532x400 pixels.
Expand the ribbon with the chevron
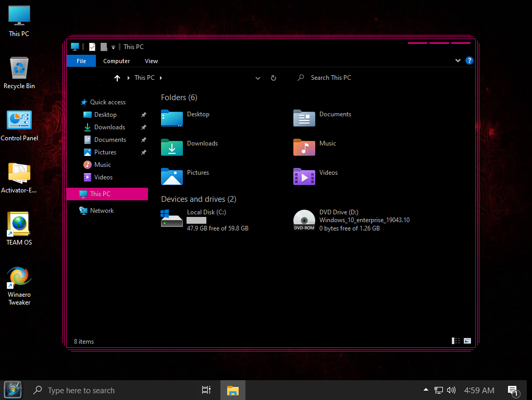coord(458,60)
